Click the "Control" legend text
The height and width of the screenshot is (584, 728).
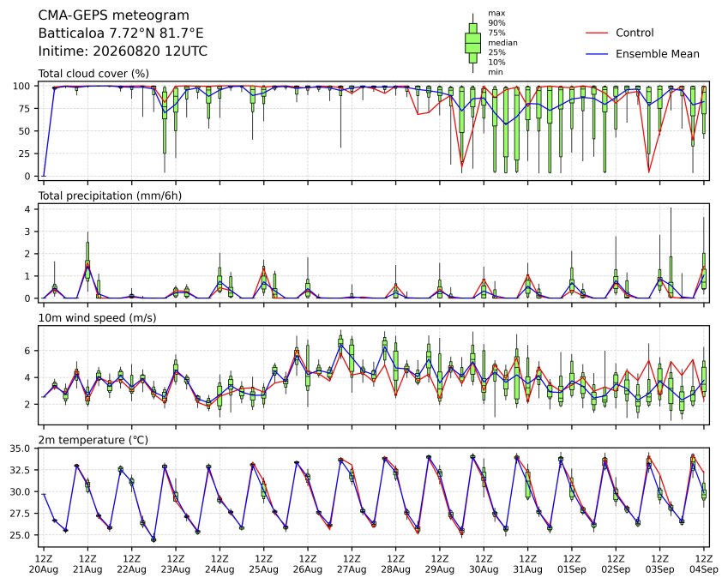(x=635, y=33)
